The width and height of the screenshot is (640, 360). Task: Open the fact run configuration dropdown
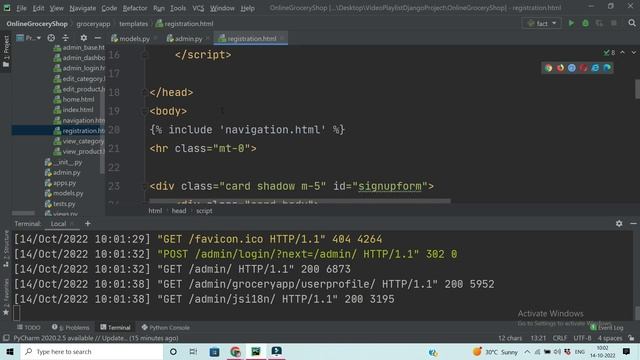pos(542,23)
